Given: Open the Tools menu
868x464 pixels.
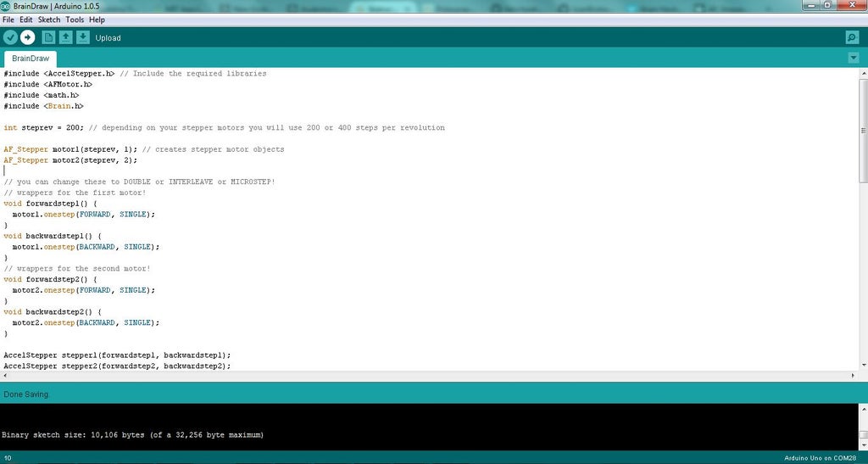Looking at the screenshot, I should (x=75, y=20).
